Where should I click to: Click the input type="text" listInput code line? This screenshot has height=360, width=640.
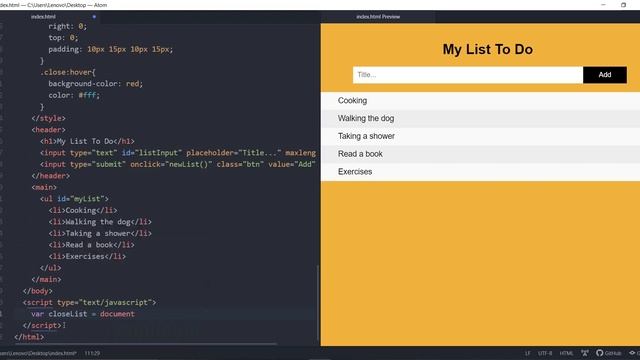178,153
